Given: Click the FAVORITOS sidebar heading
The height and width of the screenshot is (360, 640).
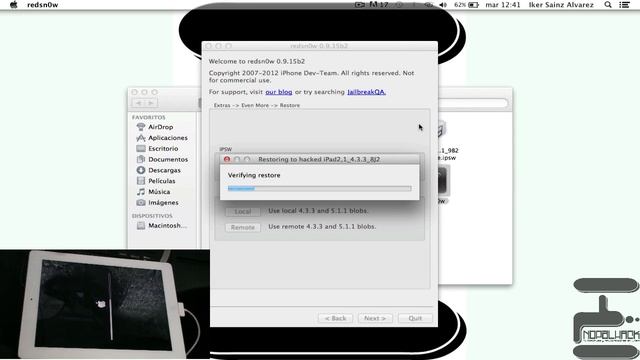Looking at the screenshot, I should click(149, 117).
